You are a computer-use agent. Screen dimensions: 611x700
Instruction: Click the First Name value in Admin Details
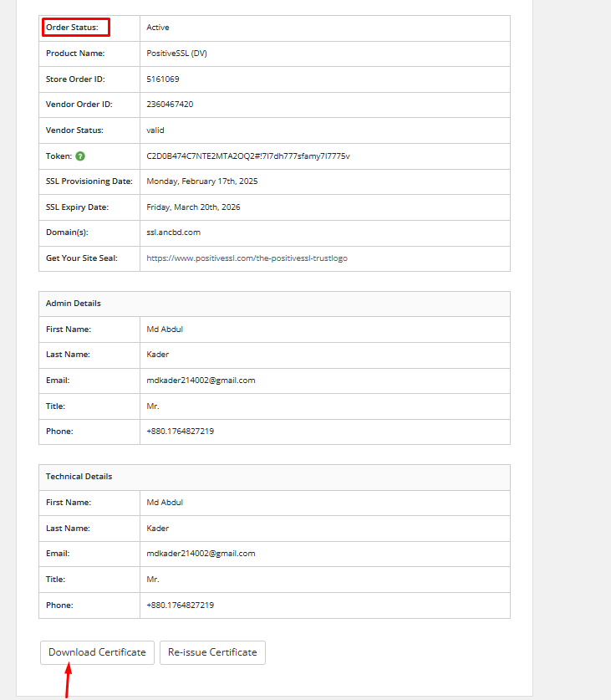point(165,330)
